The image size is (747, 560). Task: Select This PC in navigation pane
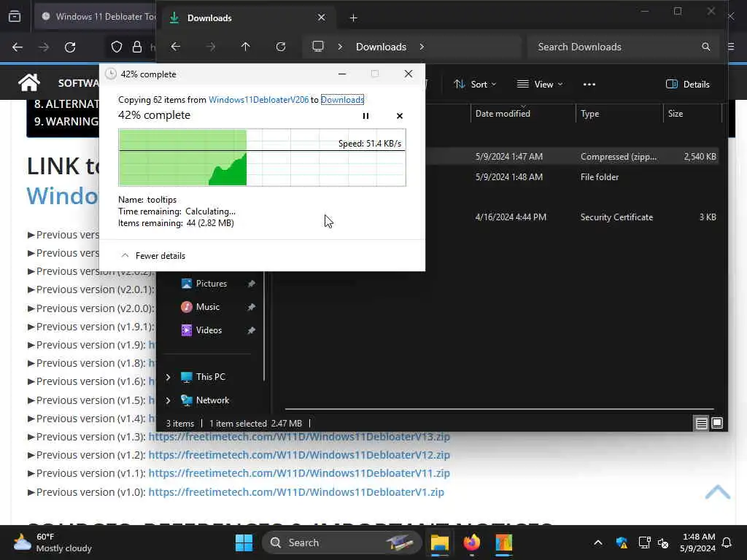[x=210, y=377]
